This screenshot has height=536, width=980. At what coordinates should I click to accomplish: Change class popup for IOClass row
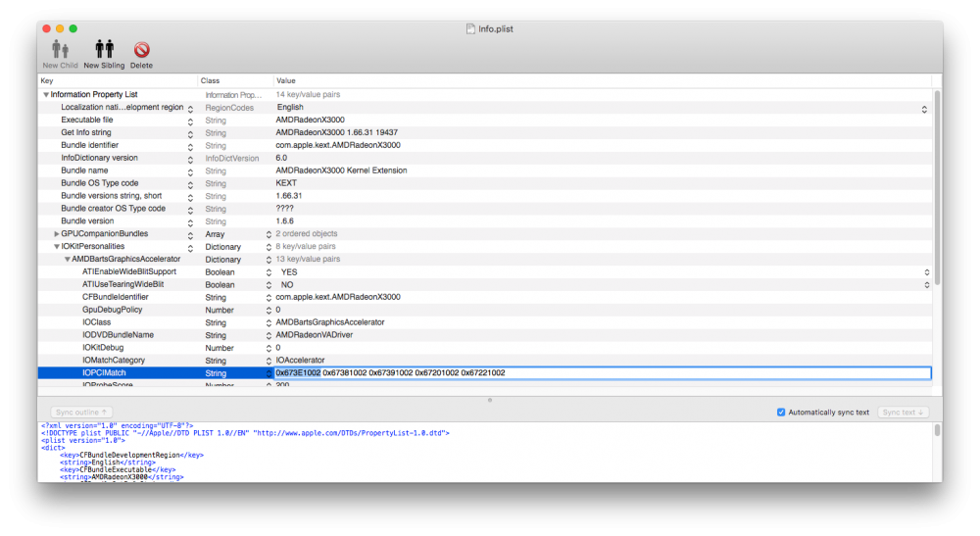tap(269, 323)
